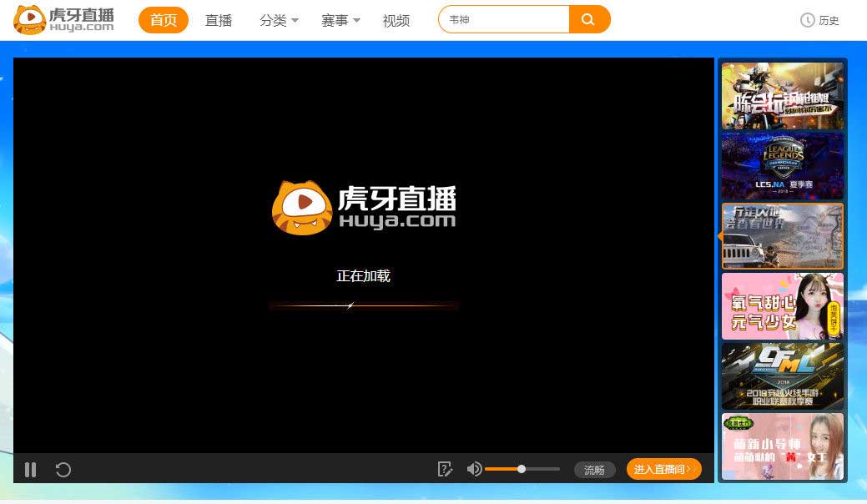Open the 历史 history clock icon
The image size is (867, 504).
[807, 20]
